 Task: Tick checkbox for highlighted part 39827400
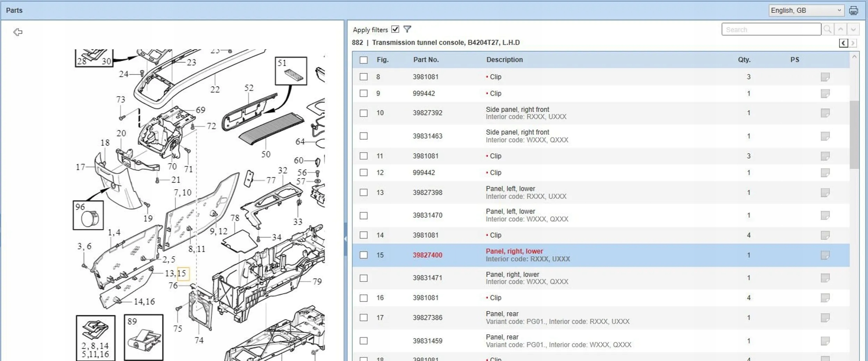pyautogui.click(x=364, y=255)
